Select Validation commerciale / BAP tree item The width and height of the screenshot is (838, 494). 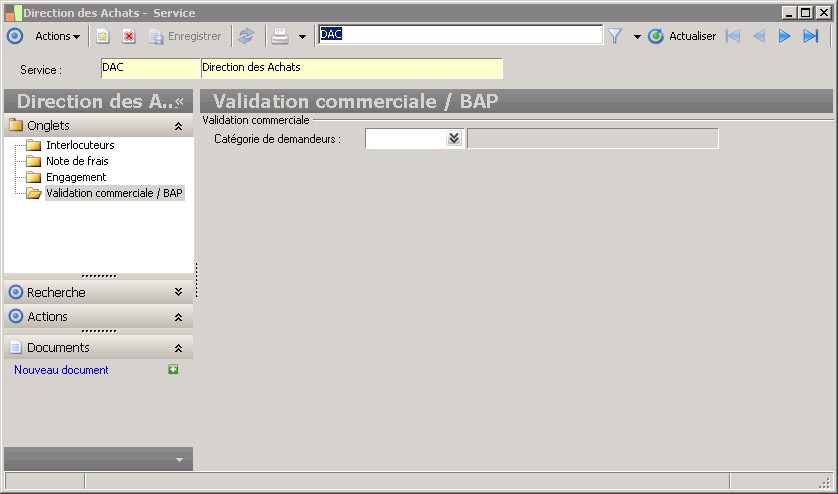pos(114,193)
